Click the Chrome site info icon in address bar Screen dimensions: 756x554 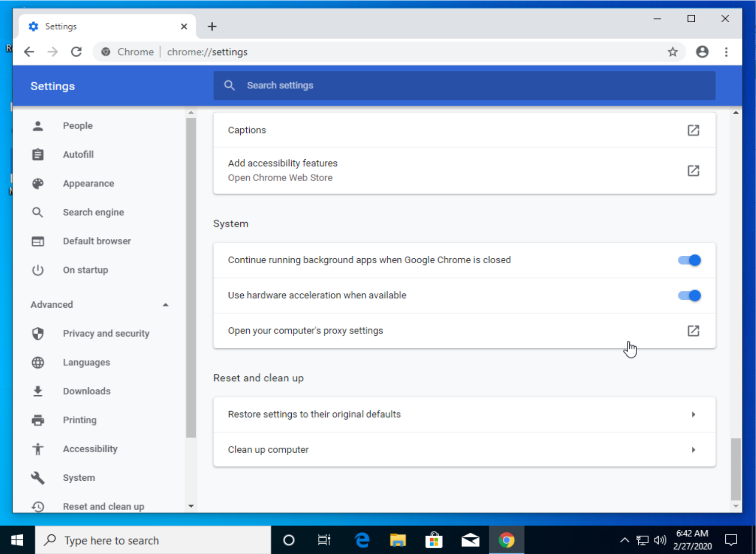[106, 52]
